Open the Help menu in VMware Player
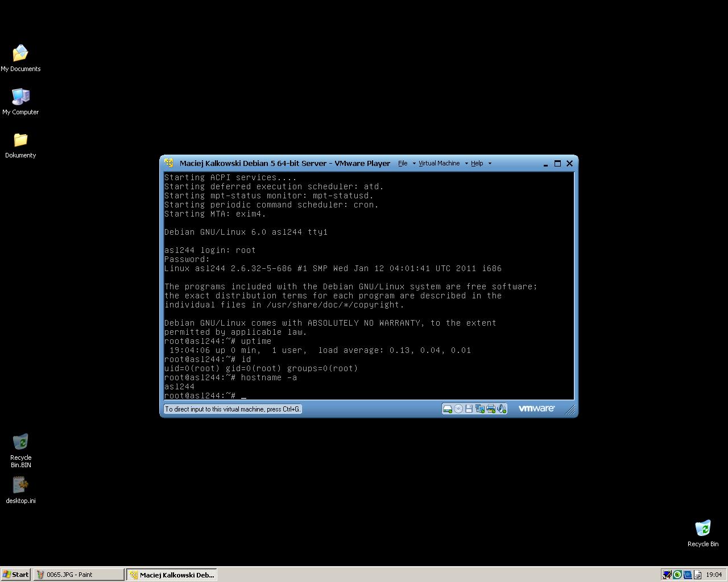Image resolution: width=728 pixels, height=582 pixels. [x=477, y=163]
